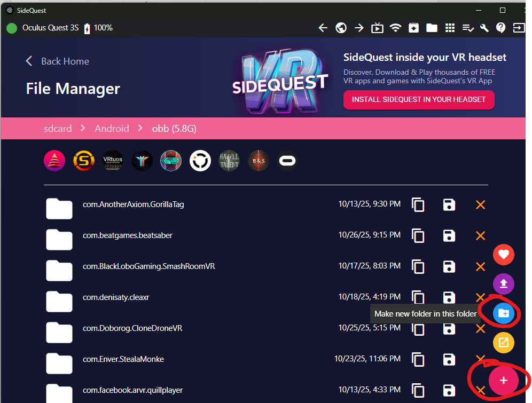Open the stream/cast to screen icon

(x=377, y=28)
